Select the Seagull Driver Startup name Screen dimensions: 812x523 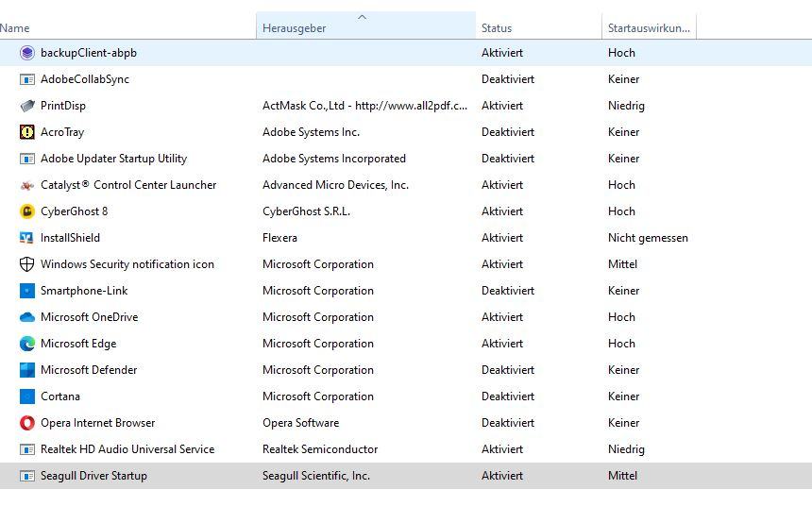pos(93,476)
